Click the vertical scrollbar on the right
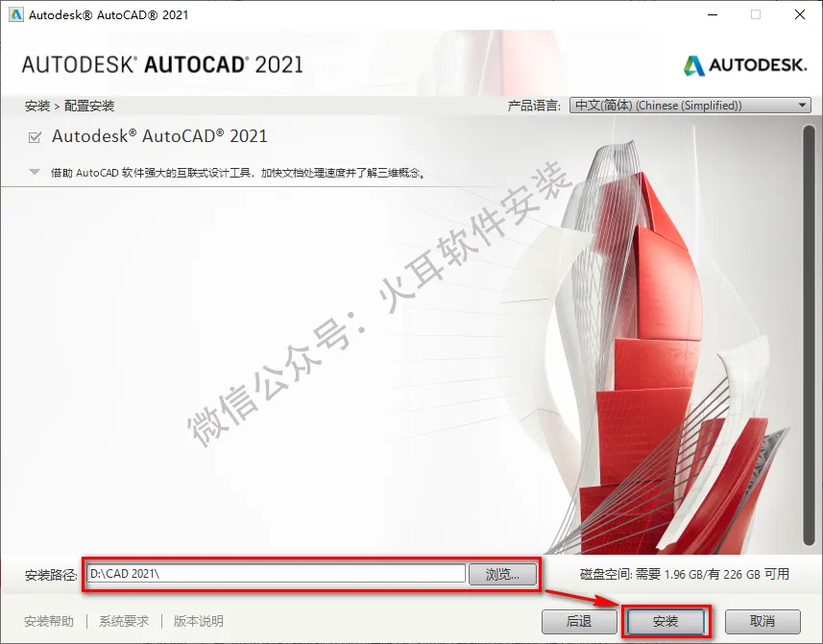Viewport: 823px width, 644px height. click(x=809, y=335)
